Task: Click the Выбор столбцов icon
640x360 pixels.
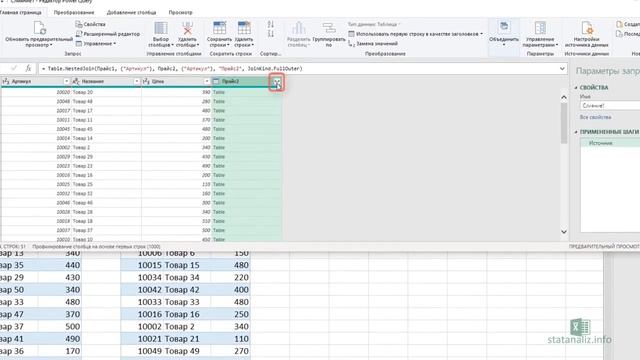Action: tap(161, 28)
